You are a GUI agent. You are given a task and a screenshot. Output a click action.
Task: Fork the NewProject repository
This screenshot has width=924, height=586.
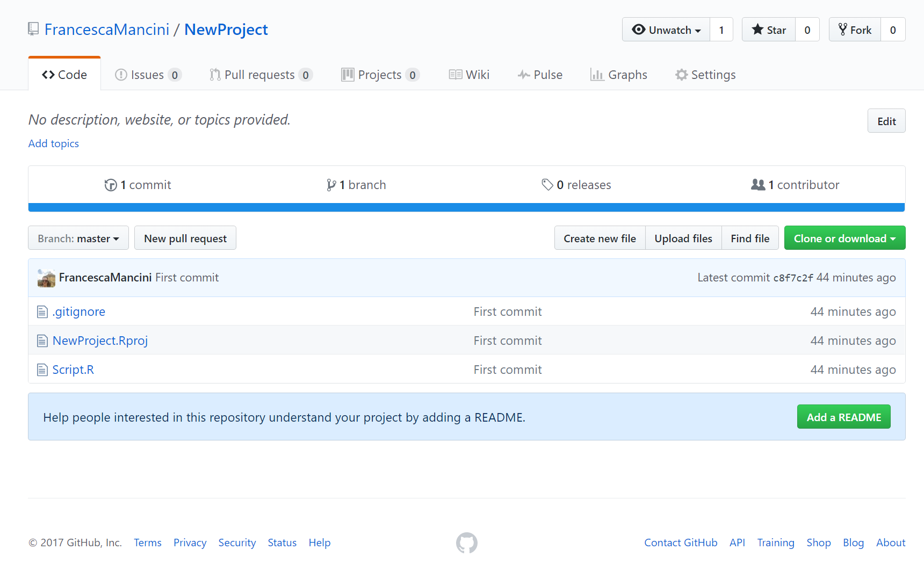click(855, 30)
